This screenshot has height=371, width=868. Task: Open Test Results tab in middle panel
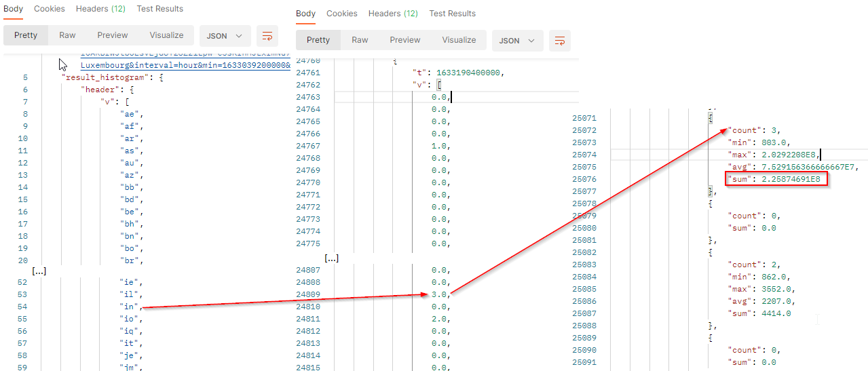pos(453,14)
